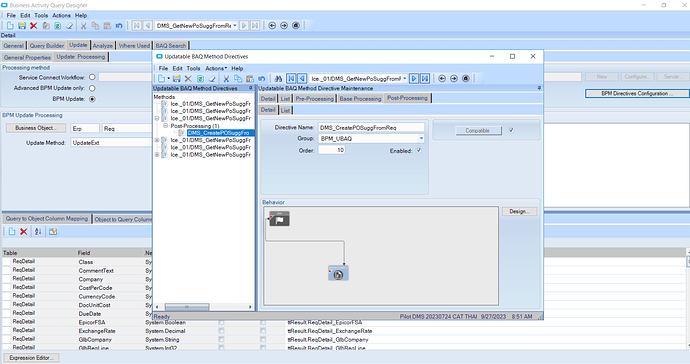Click A-Z sort icon in column mapping toolbar
This screenshot has height=364, width=690.
[x=38, y=231]
